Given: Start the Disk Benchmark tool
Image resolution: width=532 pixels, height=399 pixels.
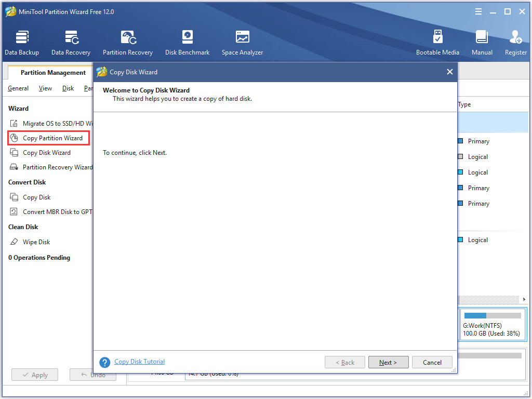Looking at the screenshot, I should click(187, 43).
